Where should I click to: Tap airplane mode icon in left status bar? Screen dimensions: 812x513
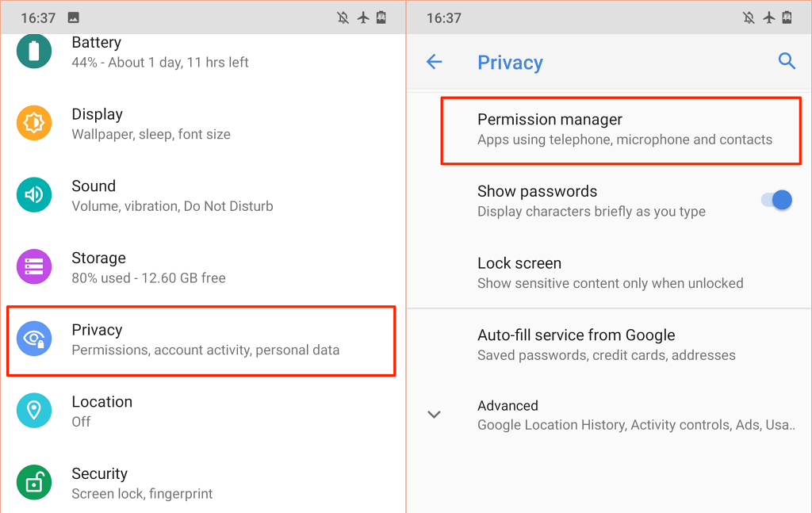point(363,17)
